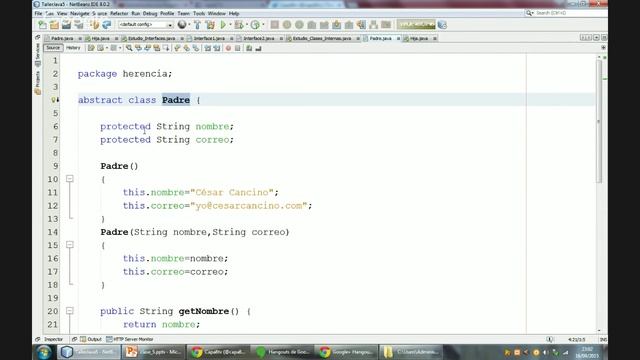This screenshot has height=360, width=640.
Task: Run the project with the green play icon
Action: pos(223,25)
